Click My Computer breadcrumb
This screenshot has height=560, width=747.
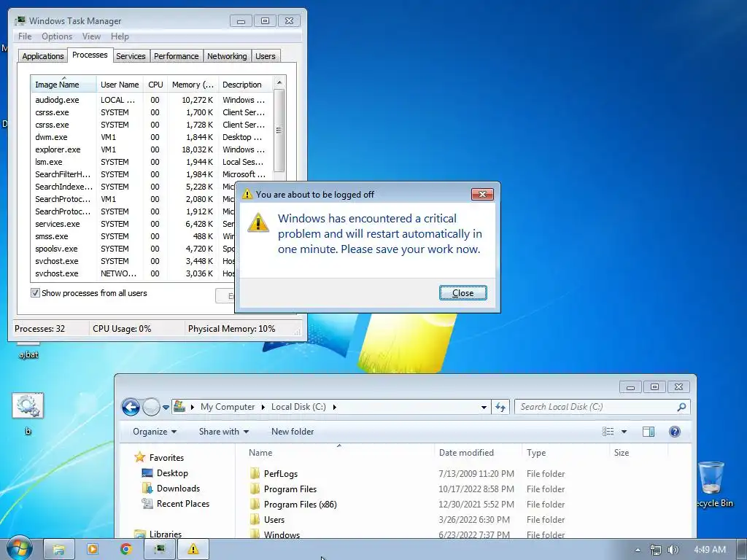[x=228, y=407]
